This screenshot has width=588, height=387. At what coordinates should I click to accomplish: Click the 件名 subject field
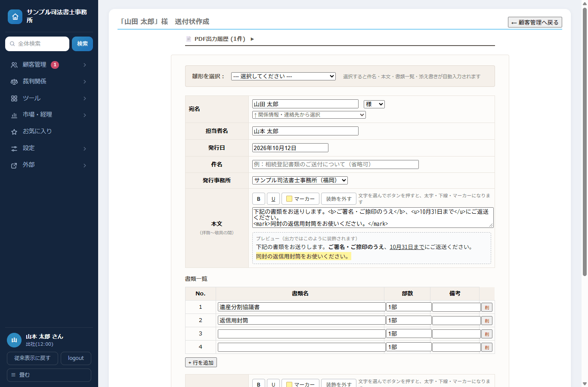coord(335,164)
